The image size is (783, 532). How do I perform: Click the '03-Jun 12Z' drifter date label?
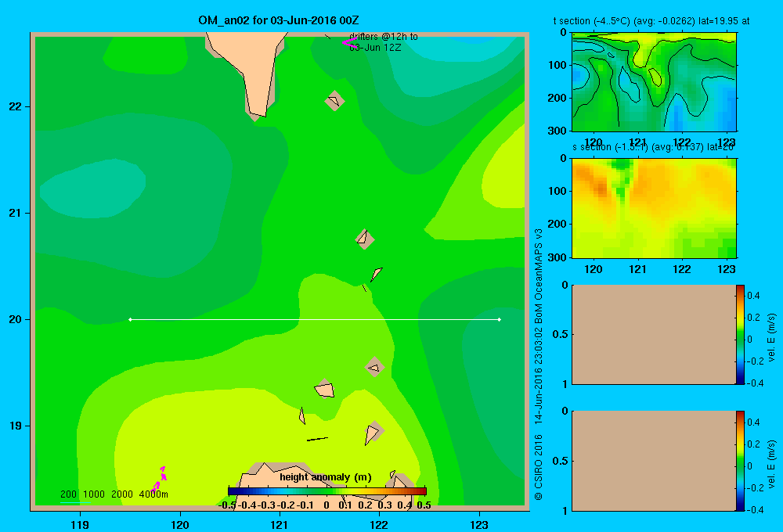375,48
